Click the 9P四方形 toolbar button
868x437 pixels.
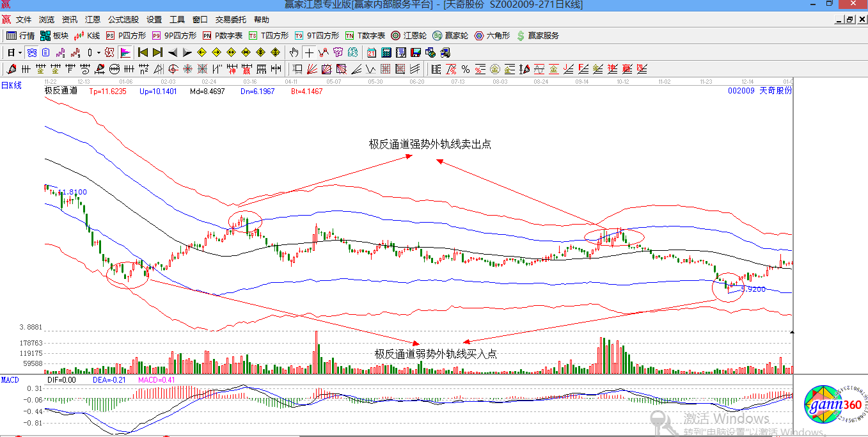click(x=174, y=36)
